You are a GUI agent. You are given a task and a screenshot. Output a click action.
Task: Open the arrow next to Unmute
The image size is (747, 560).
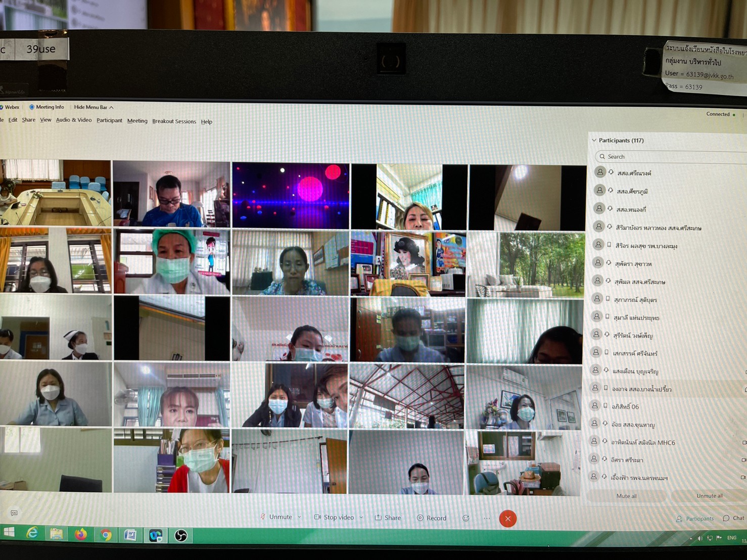point(300,517)
